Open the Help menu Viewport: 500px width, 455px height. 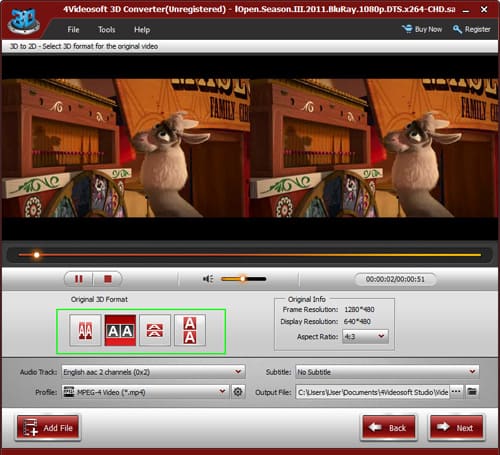tap(142, 30)
